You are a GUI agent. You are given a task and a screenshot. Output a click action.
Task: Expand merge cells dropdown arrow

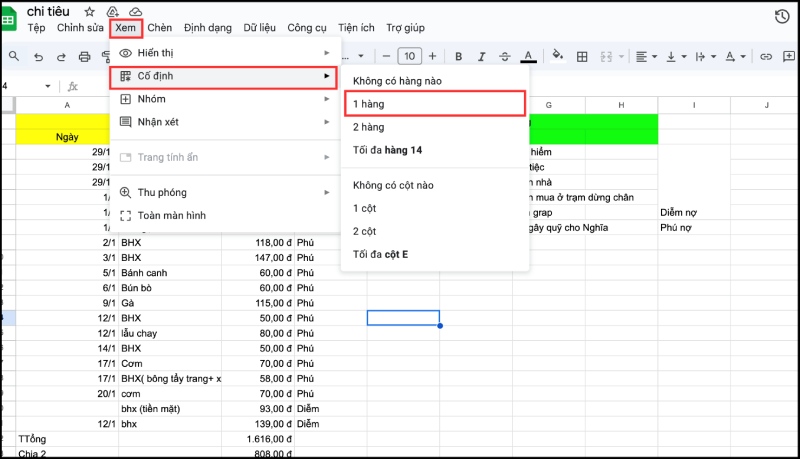[x=621, y=57]
